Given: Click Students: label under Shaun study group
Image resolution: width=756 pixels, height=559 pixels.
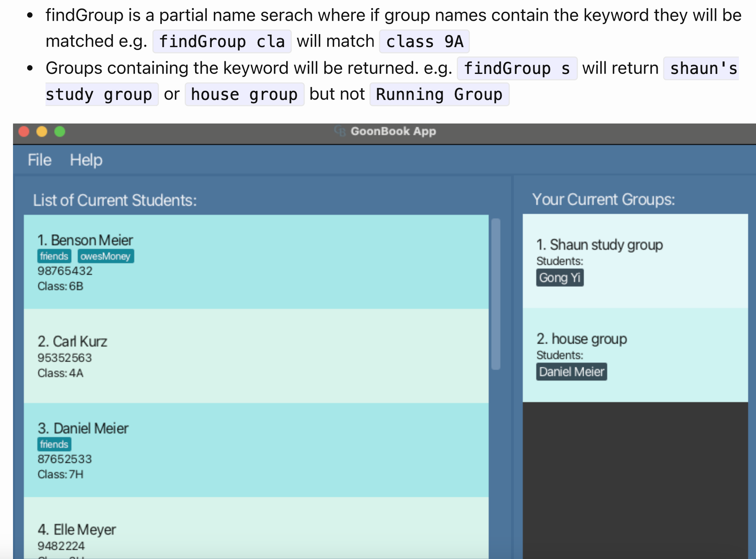Looking at the screenshot, I should (560, 261).
